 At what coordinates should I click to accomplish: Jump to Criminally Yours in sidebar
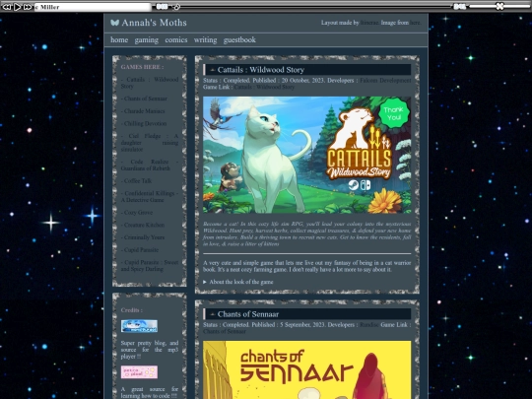click(143, 237)
